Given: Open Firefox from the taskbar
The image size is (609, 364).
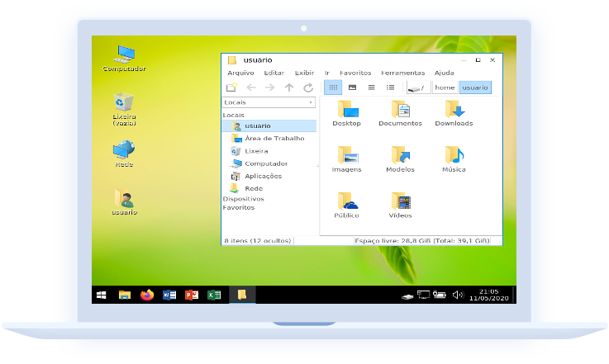Looking at the screenshot, I should coord(147,295).
